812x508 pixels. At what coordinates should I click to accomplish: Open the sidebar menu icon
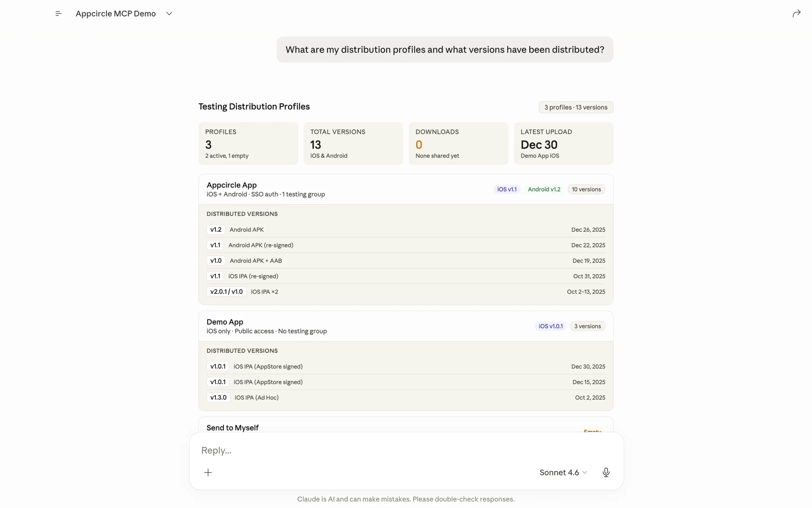(58, 13)
